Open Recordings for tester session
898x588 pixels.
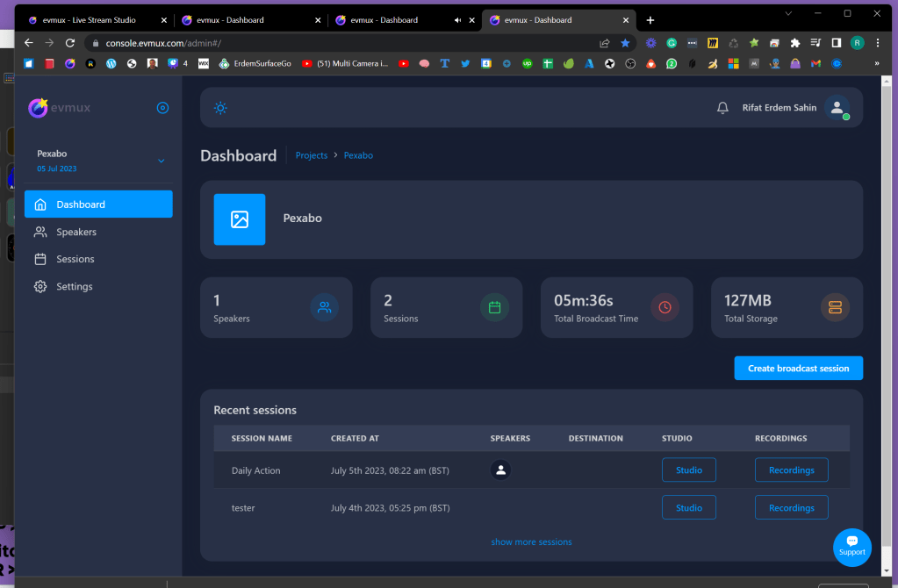(x=792, y=508)
